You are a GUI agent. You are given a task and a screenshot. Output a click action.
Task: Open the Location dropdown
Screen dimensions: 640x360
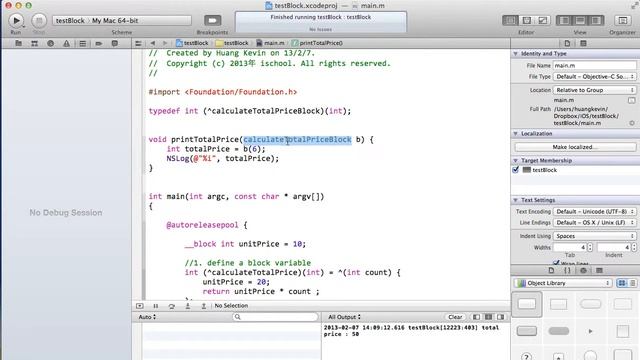pyautogui.click(x=594, y=90)
